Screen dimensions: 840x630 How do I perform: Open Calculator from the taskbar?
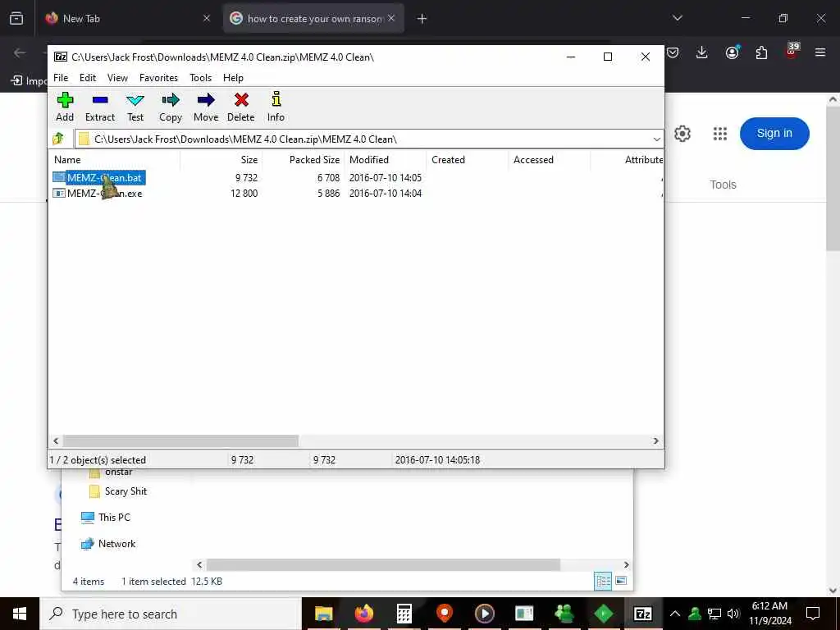tap(404, 614)
